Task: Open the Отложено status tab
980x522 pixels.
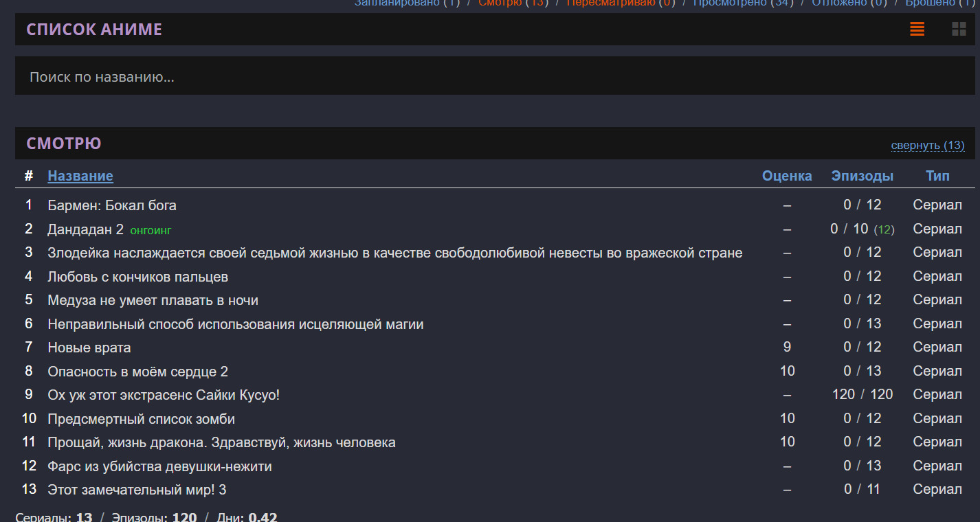Action: tap(849, 3)
